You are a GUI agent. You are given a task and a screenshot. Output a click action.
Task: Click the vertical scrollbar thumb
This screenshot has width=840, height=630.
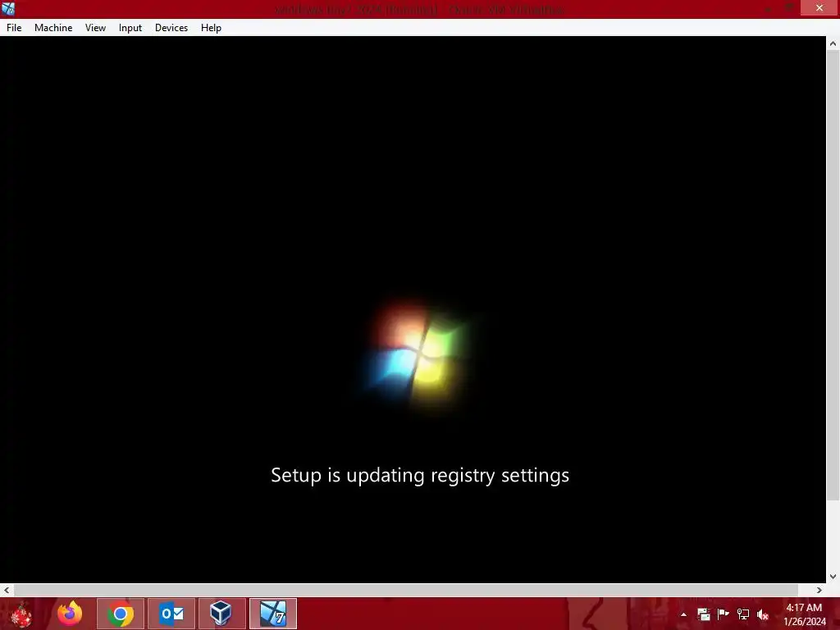833,276
